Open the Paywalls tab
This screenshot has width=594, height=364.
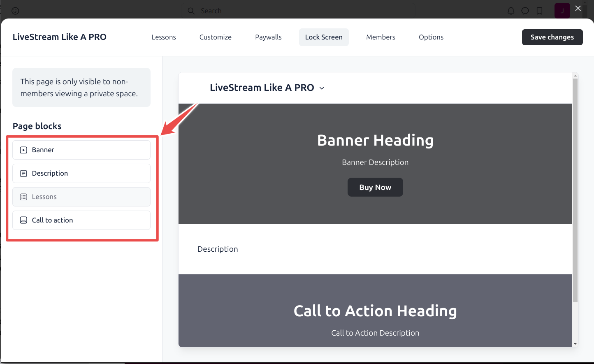pos(268,37)
